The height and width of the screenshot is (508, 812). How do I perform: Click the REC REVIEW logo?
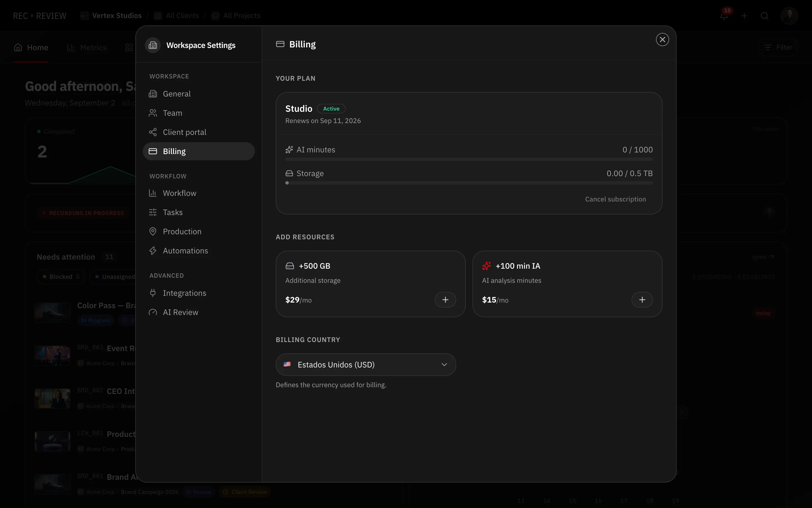(39, 16)
